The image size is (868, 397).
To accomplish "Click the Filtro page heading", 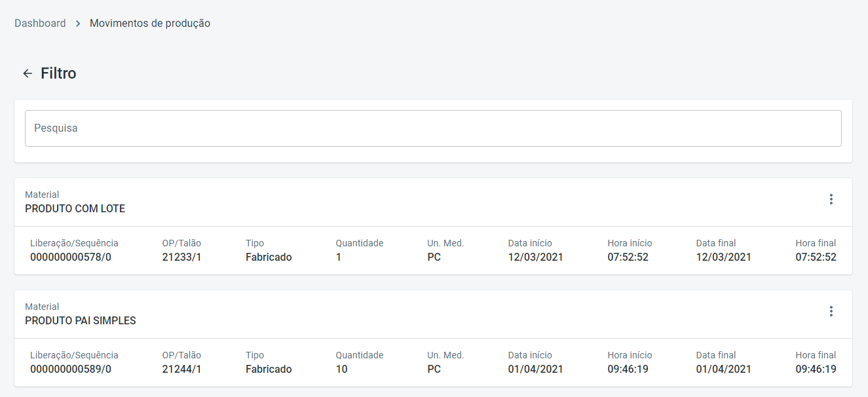I will (x=58, y=73).
